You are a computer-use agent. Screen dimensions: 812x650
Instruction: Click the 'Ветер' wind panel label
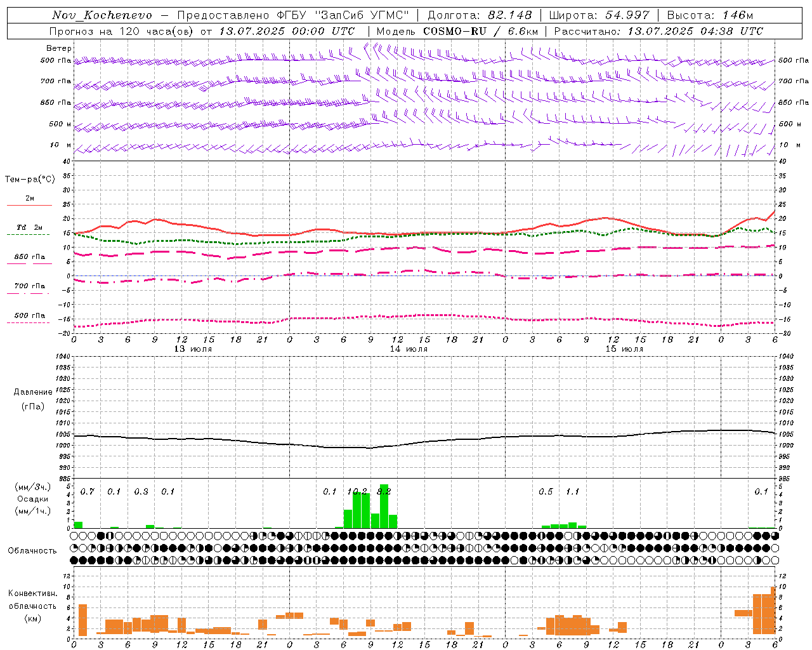[x=59, y=48]
